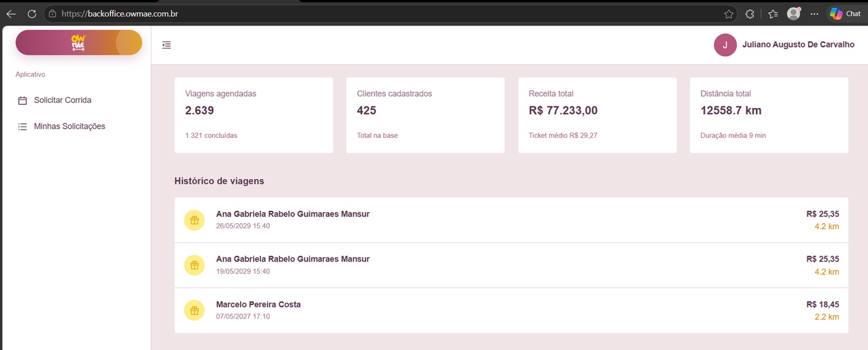Collapse the sidebar with the menu fold icon
Screen dimensions: 868x350
[166, 45]
